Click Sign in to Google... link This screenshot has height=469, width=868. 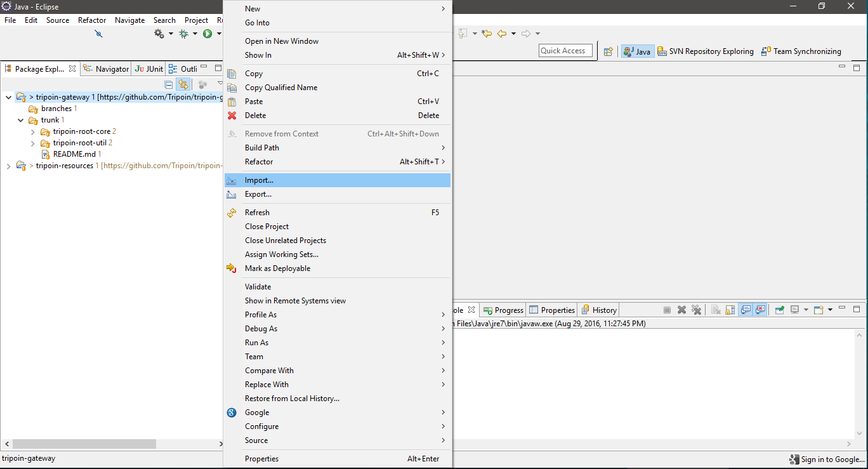point(832,459)
